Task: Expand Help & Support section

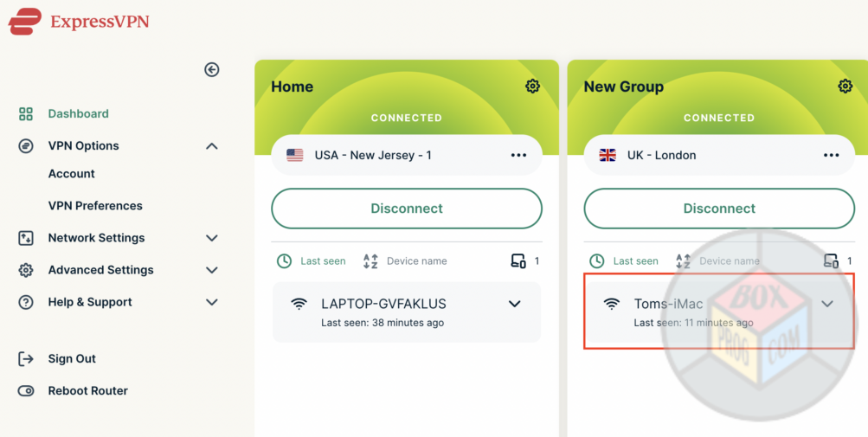Action: coord(211,302)
